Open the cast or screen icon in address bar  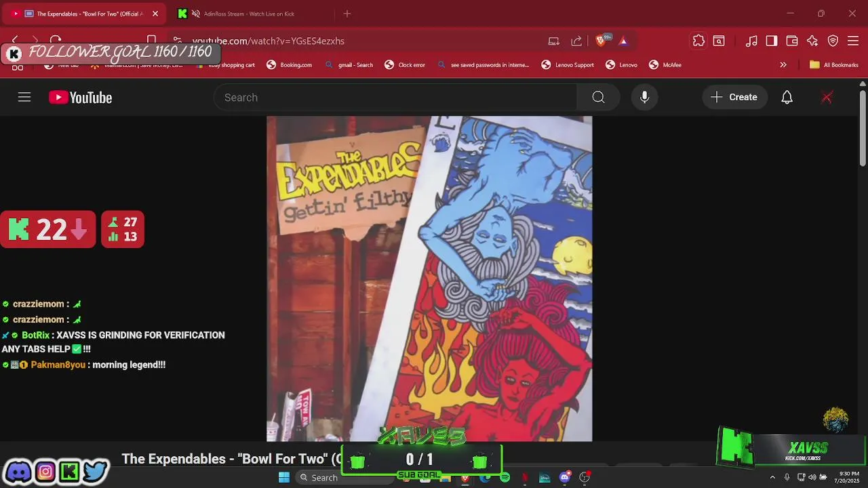pyautogui.click(x=554, y=41)
